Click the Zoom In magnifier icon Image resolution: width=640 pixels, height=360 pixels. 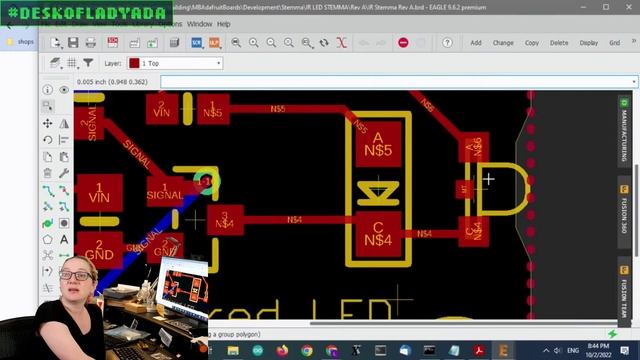[x=254, y=42]
